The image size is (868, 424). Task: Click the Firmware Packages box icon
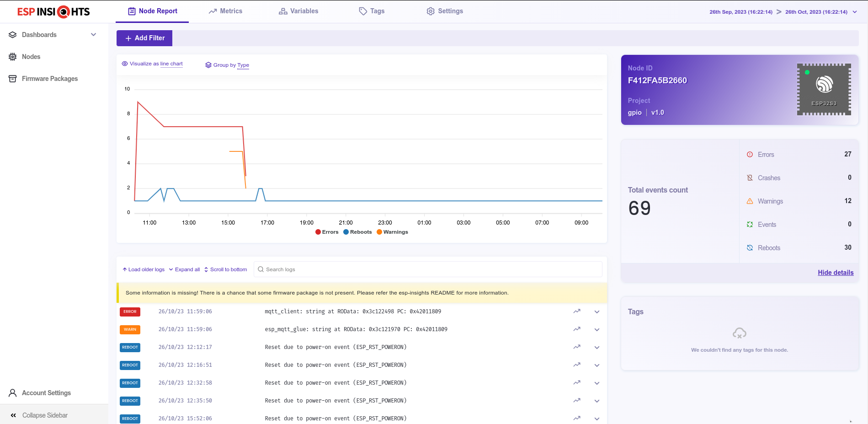pyautogui.click(x=13, y=79)
